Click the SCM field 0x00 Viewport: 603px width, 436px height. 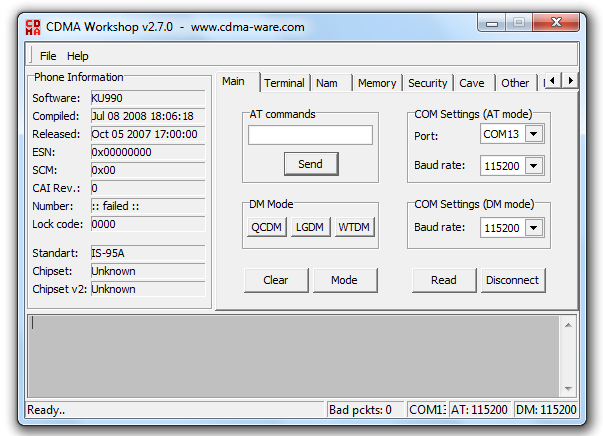coord(148,170)
